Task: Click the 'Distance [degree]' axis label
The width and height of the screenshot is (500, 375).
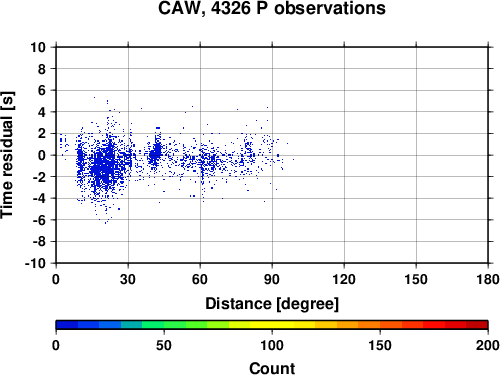Action: [x=272, y=304]
